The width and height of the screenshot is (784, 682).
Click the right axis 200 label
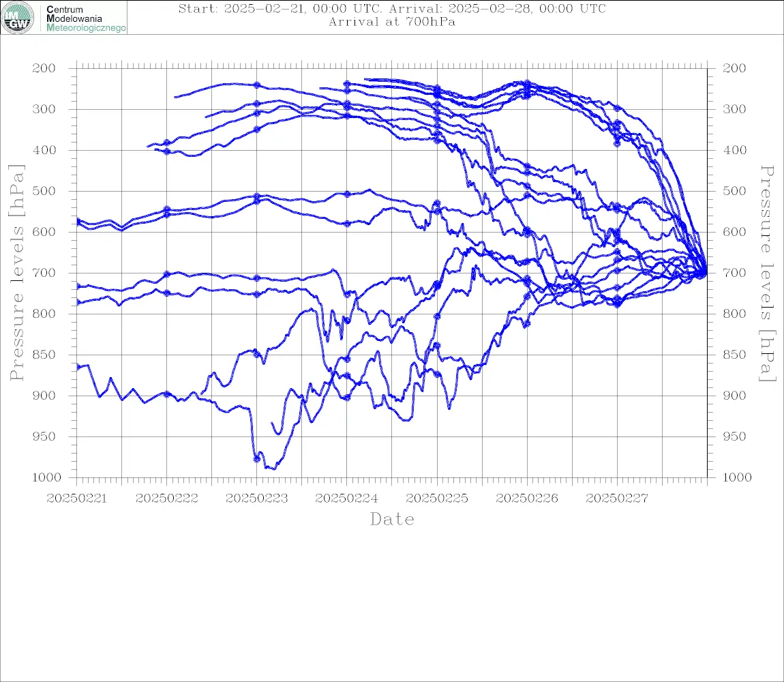734,68
